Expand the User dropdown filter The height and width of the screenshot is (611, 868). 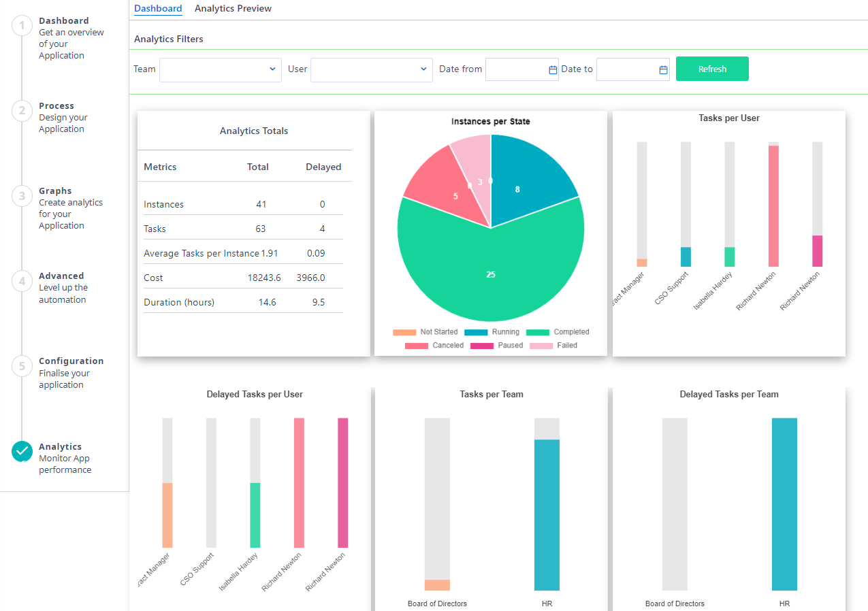click(x=371, y=69)
